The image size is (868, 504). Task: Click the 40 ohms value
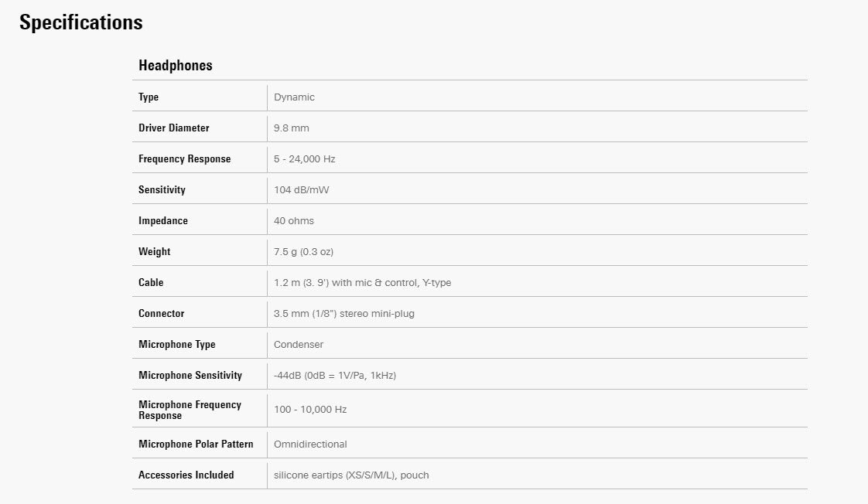click(x=293, y=221)
